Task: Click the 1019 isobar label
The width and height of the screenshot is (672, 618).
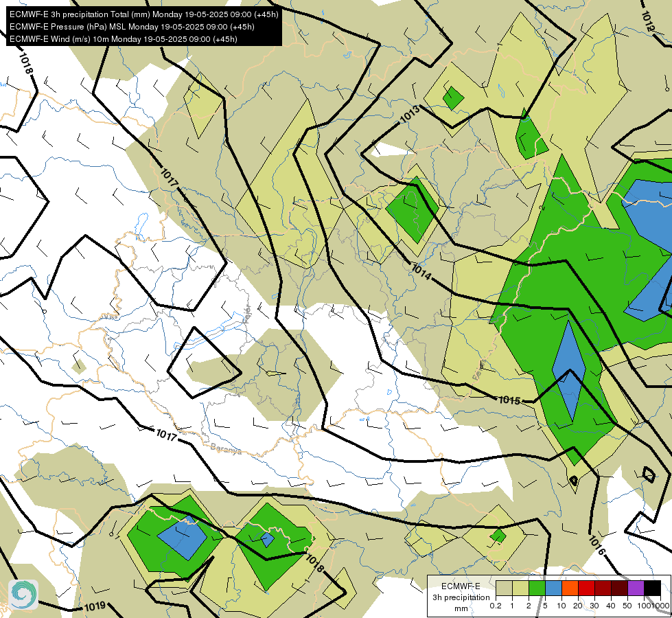Action: tap(95, 606)
